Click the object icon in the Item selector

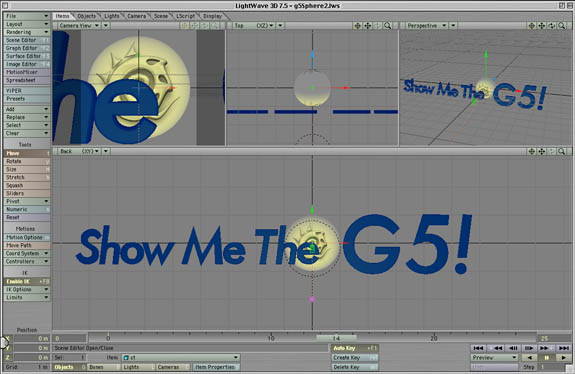pos(126,358)
